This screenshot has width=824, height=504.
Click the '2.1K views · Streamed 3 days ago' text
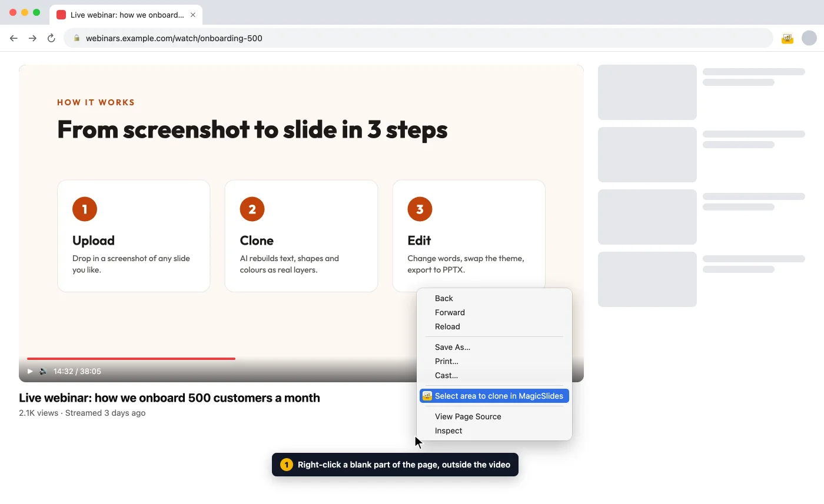point(82,413)
